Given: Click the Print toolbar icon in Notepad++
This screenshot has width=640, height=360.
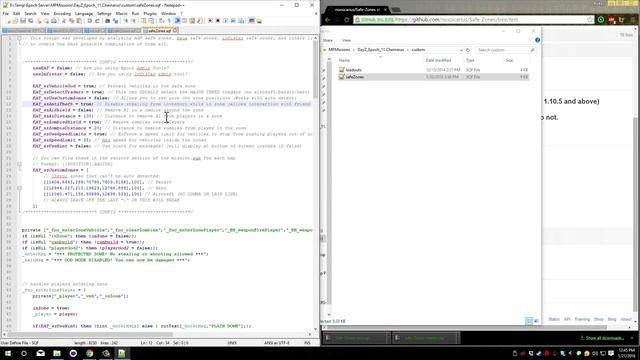Looking at the screenshot, I should 54,20.
